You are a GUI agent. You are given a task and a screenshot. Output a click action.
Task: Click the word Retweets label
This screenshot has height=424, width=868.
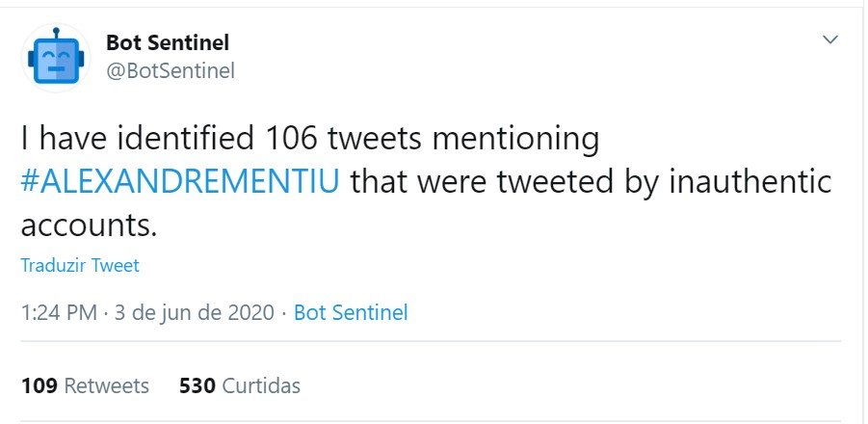[x=106, y=385]
